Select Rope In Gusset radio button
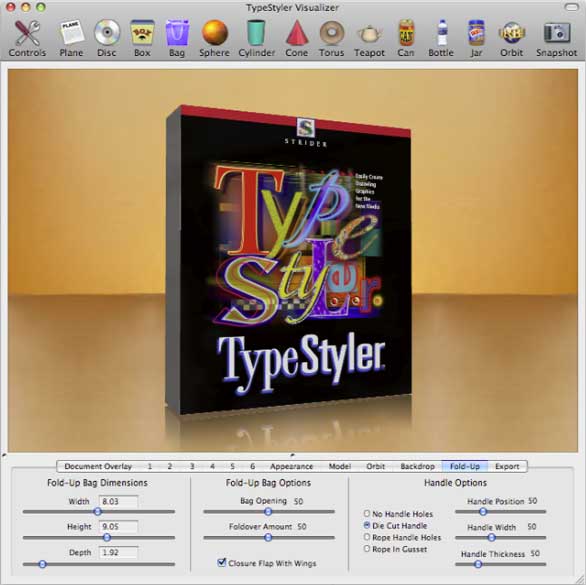Image resolution: width=586 pixels, height=585 pixels. click(367, 549)
